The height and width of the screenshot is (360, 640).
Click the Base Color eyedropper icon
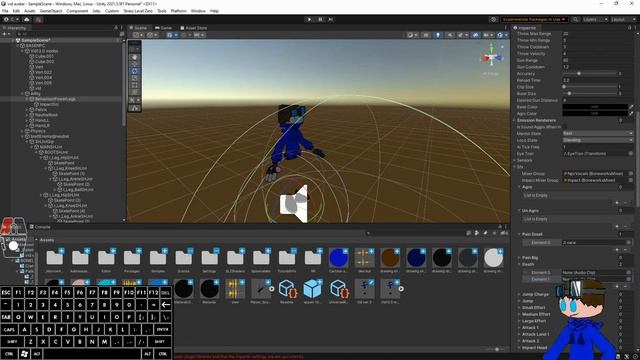pos(631,107)
